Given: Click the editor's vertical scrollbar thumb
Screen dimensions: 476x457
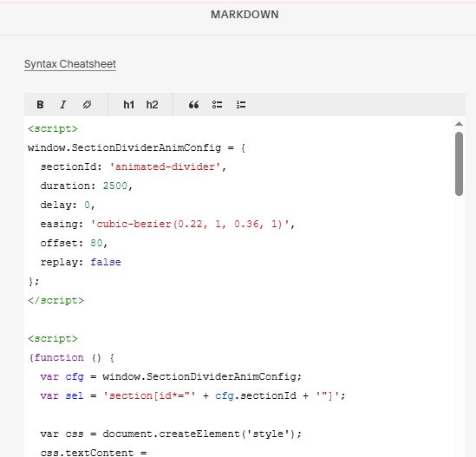Looking at the screenshot, I should coord(459,164).
